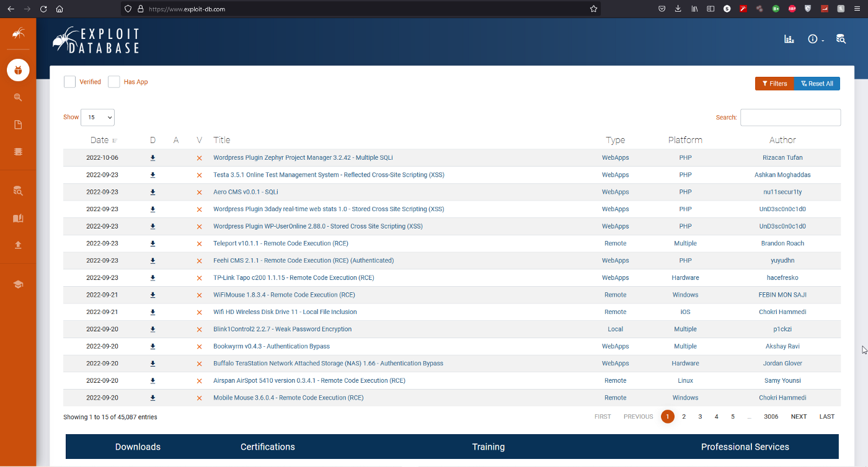Go to page 2 of results
The image size is (868, 467).
point(684,417)
